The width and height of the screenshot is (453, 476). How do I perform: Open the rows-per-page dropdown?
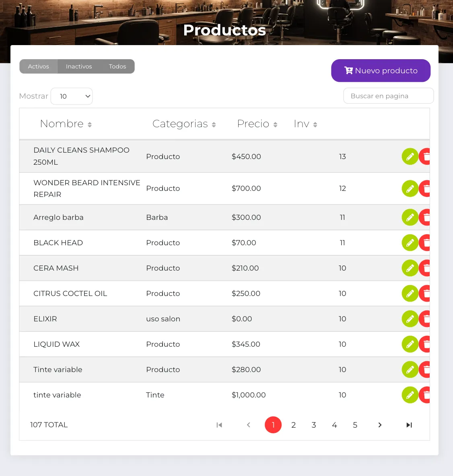(x=72, y=96)
